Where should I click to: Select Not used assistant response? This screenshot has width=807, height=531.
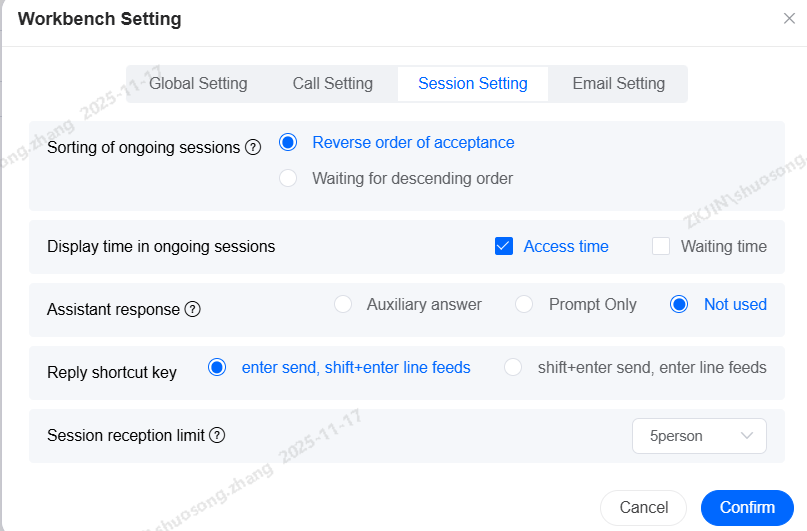[679, 304]
